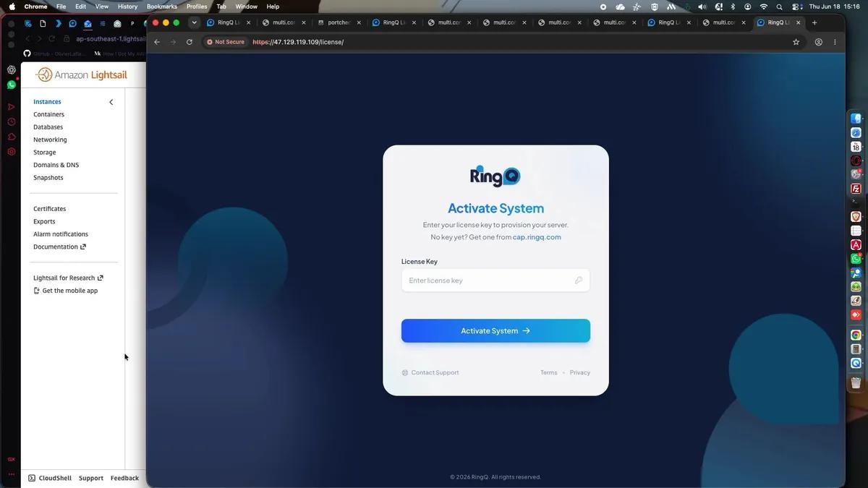Open Lightsail for Research link
The height and width of the screenshot is (488, 868).
[x=68, y=278]
